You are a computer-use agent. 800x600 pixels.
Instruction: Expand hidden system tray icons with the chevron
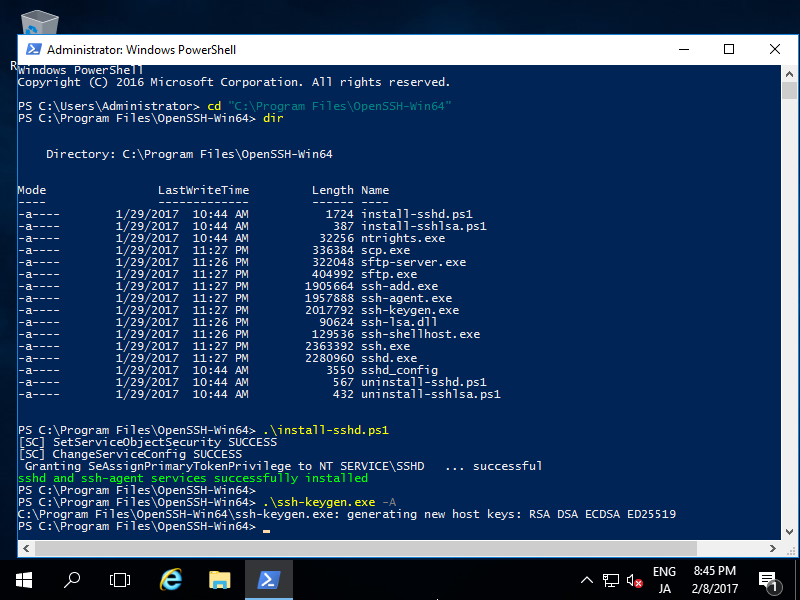(x=587, y=580)
